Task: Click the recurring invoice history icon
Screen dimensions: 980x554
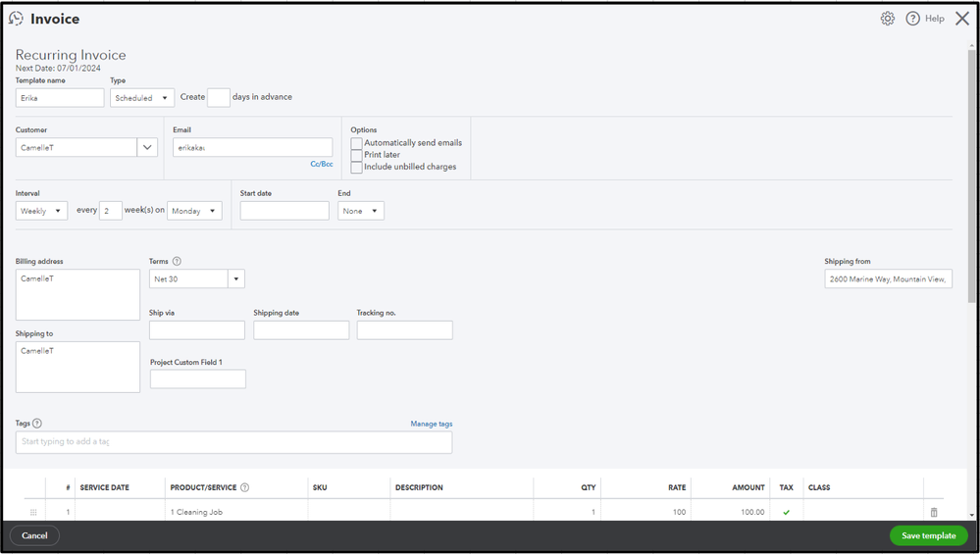Action: click(17, 19)
